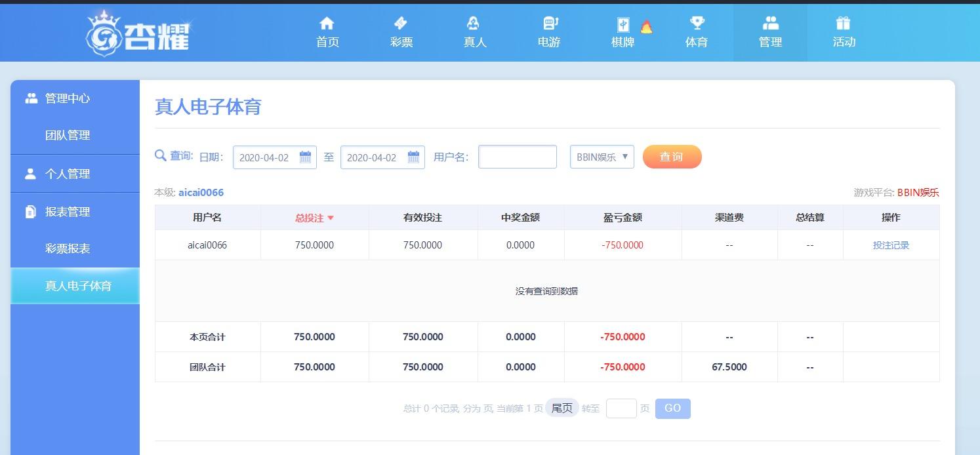Open 团队管理 in the sidebar
980x455 pixels.
(68, 135)
